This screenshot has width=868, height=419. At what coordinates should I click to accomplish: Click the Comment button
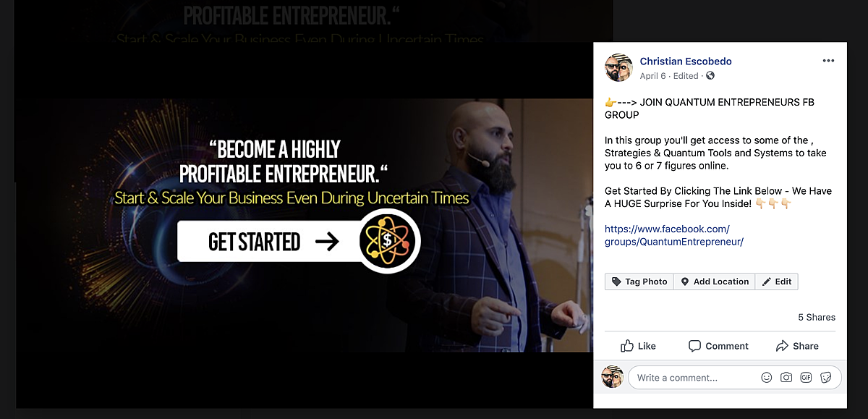[x=718, y=346]
